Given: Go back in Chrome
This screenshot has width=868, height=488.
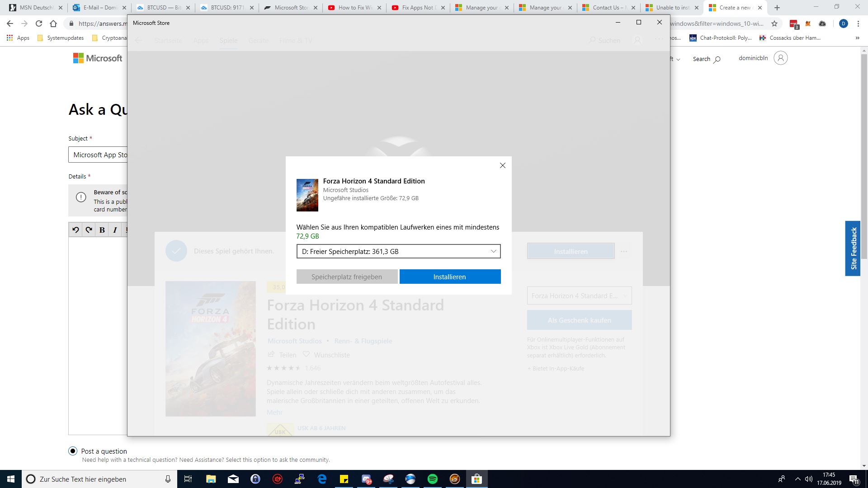Looking at the screenshot, I should tap(10, 23).
